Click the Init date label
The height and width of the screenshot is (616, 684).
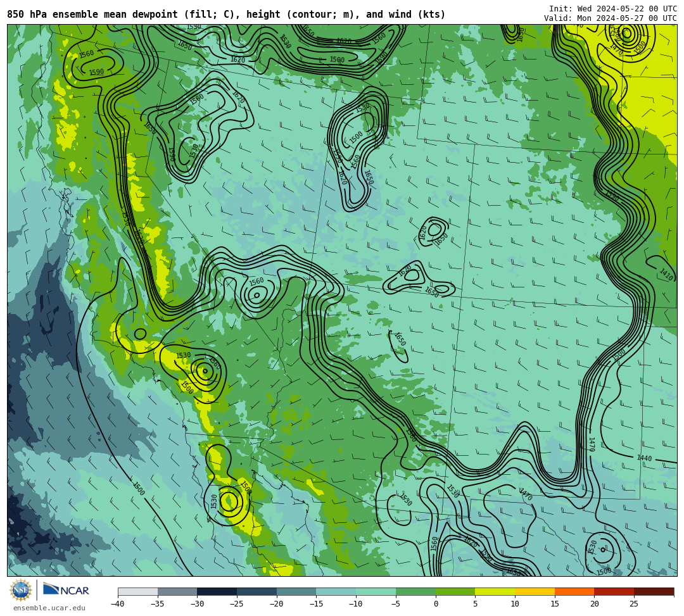click(x=613, y=9)
